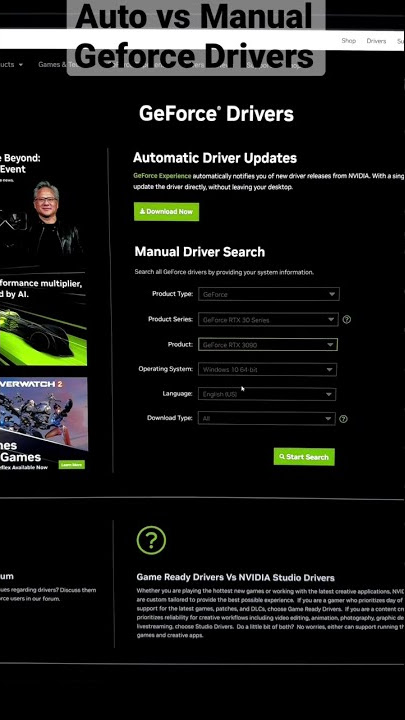This screenshot has width=405, height=720.
Task: Expand the Operating System dropdown
Action: [267, 369]
